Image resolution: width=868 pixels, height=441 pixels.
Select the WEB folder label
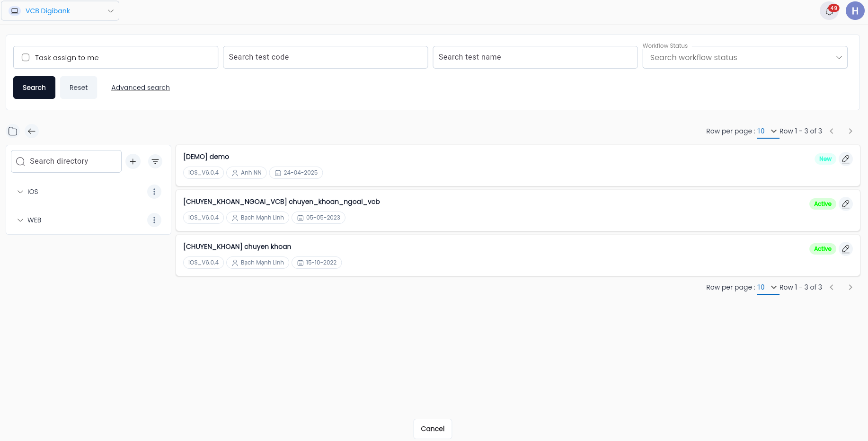[34, 220]
